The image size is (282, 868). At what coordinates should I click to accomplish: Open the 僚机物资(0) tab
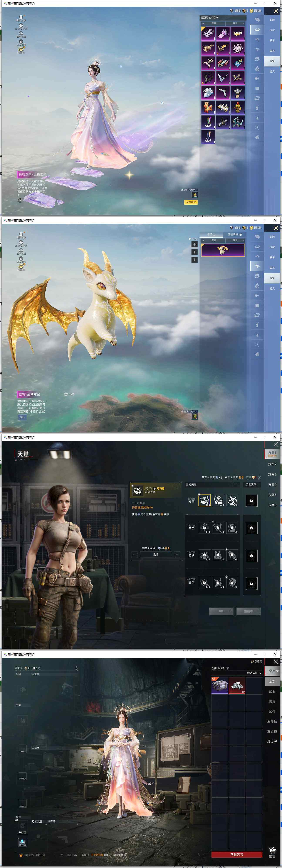coord(235,235)
